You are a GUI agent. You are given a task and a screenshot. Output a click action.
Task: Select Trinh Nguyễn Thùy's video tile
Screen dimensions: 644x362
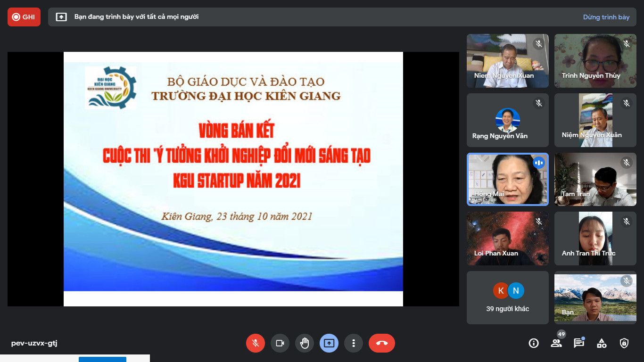pyautogui.click(x=595, y=61)
